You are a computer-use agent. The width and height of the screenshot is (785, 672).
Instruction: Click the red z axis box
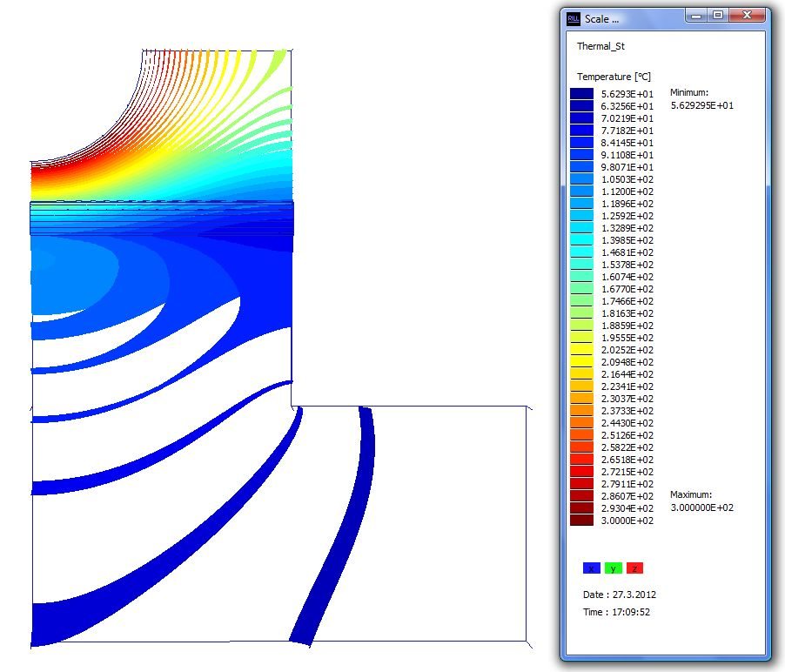tap(635, 568)
